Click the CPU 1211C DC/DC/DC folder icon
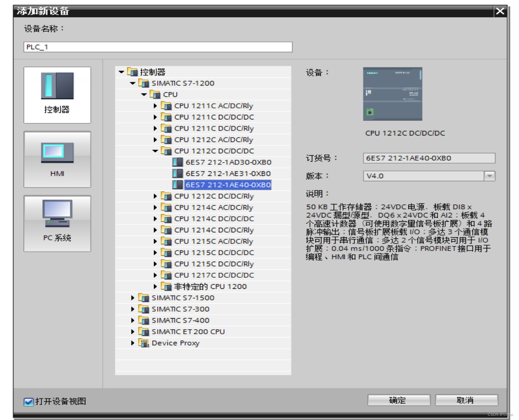 [166, 117]
